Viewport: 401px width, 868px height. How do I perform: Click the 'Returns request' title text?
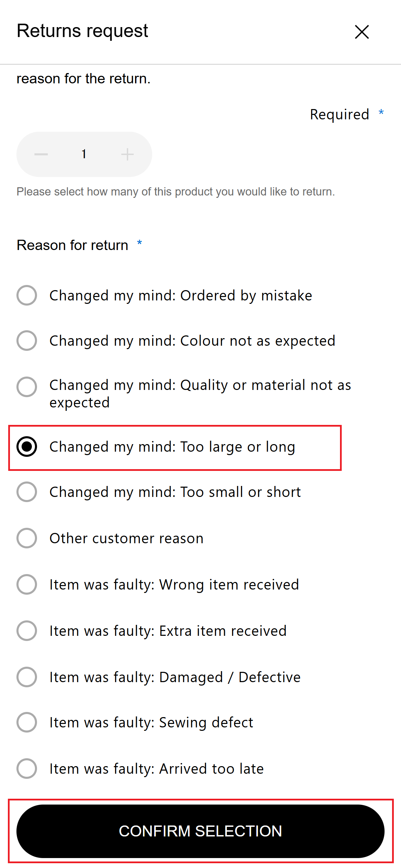pos(82,31)
